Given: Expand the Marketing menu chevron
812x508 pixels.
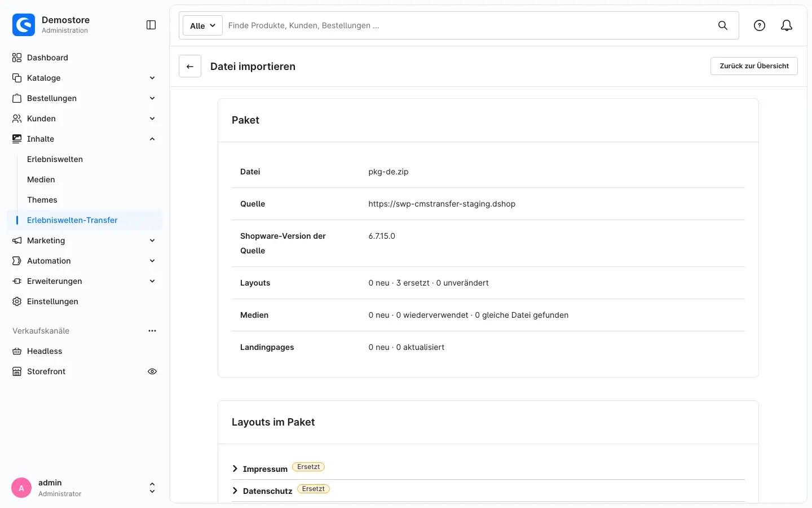Looking at the screenshot, I should [x=152, y=240].
